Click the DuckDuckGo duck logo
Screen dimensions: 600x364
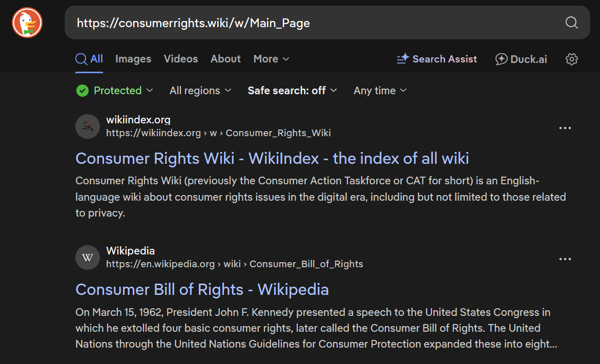tap(27, 23)
